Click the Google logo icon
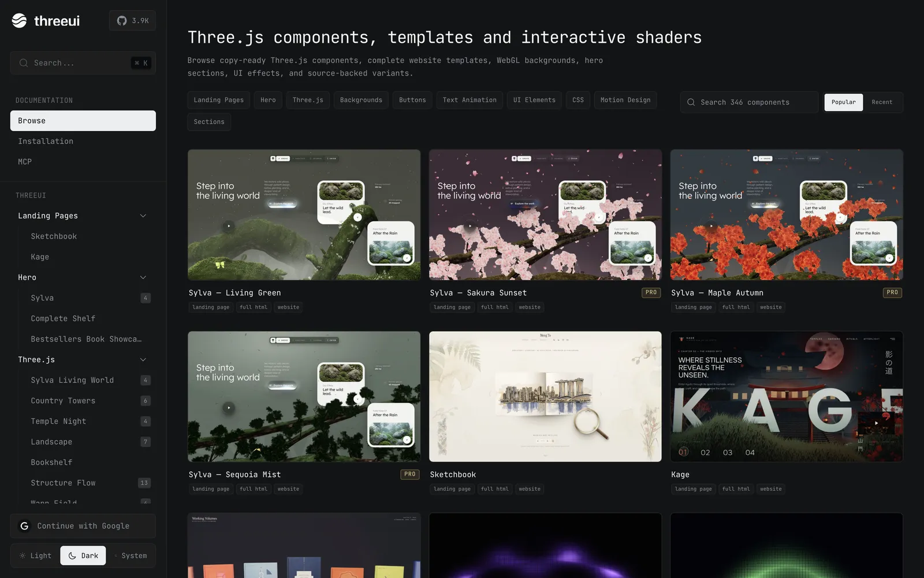 pyautogui.click(x=24, y=526)
